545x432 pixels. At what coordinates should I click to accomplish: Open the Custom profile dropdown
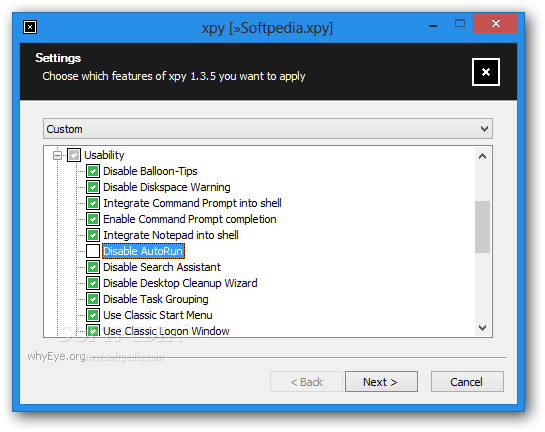coord(268,129)
